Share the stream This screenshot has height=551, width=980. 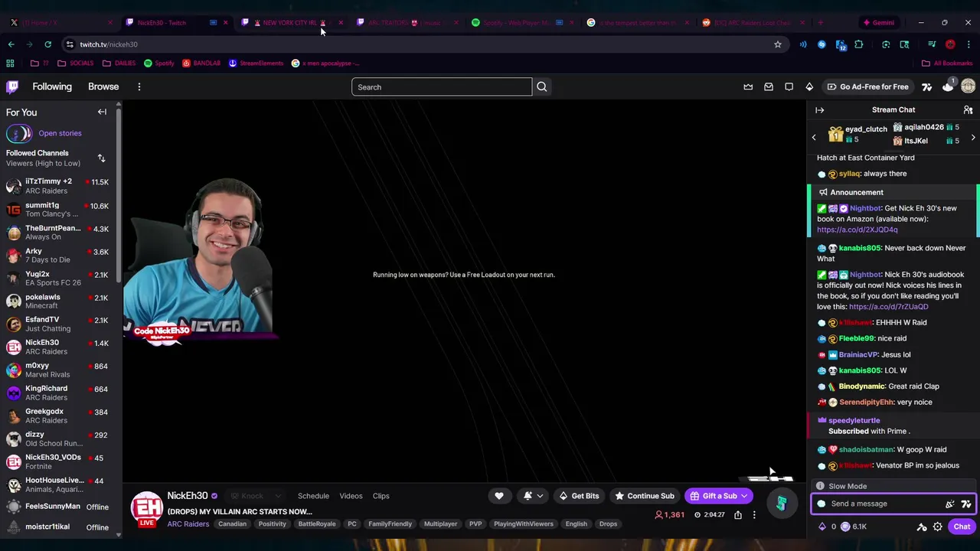738,515
